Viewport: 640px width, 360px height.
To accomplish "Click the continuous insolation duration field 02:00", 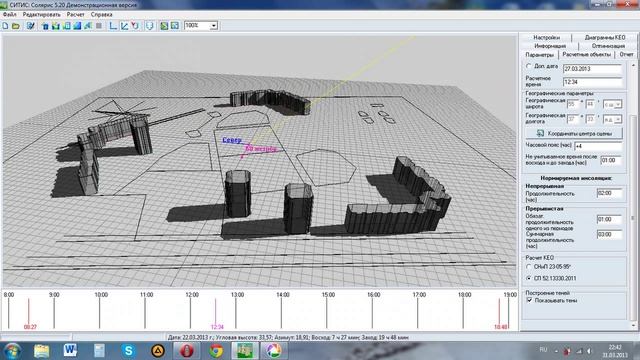I will [609, 193].
